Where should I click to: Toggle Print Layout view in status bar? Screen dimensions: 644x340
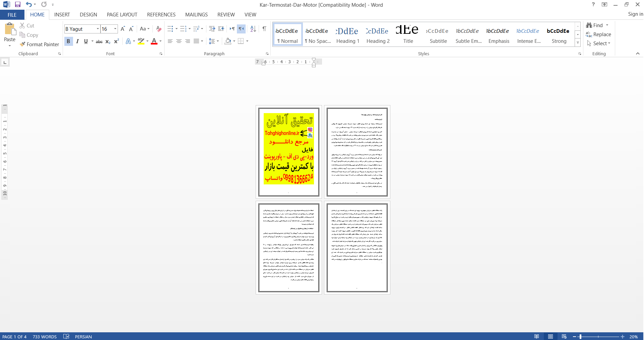coord(551,336)
